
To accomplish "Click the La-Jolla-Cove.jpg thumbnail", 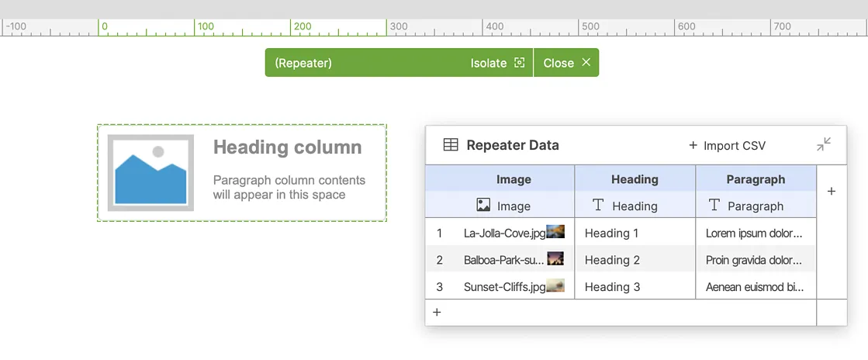I will 555,232.
